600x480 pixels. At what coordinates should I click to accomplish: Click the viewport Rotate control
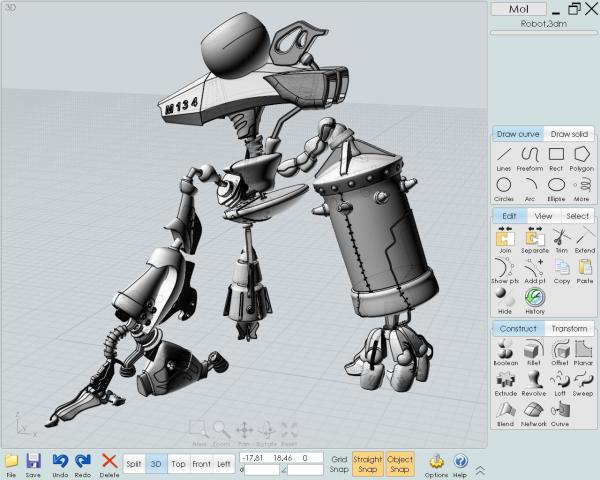(267, 433)
